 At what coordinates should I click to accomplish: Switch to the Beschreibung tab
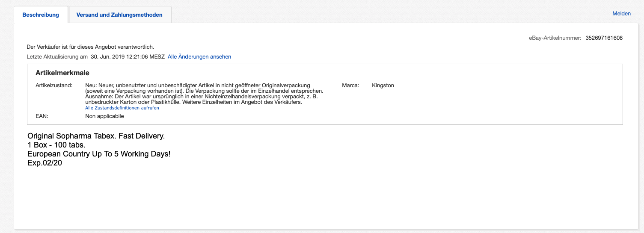click(x=41, y=15)
